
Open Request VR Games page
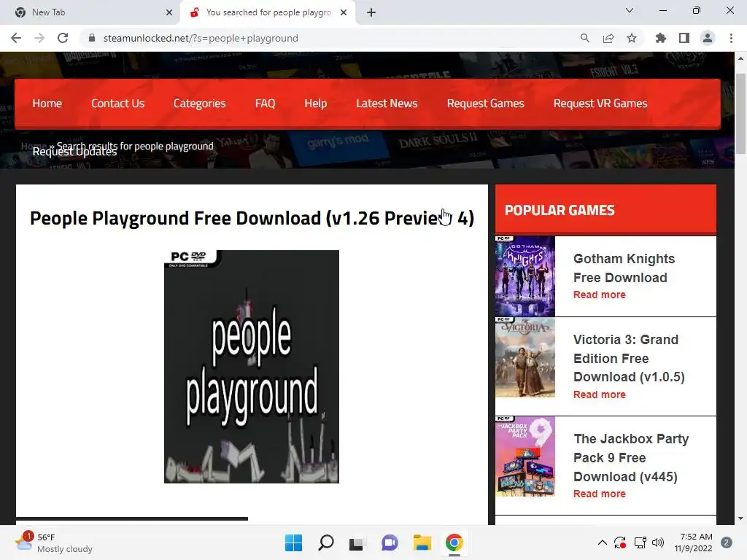pos(600,104)
